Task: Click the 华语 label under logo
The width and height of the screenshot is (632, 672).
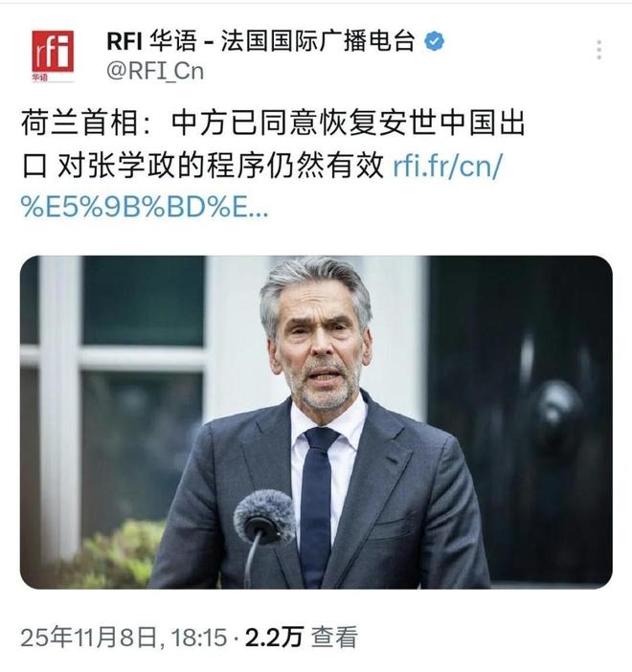Action: (x=39, y=78)
